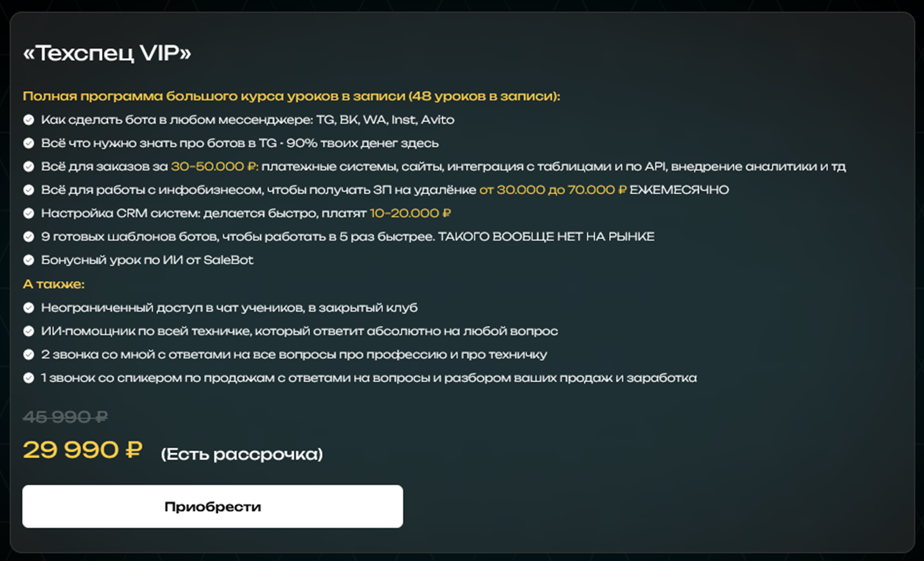Select the yellow program heading about 48 lessons
Screen dimensions: 924x561
[292, 96]
